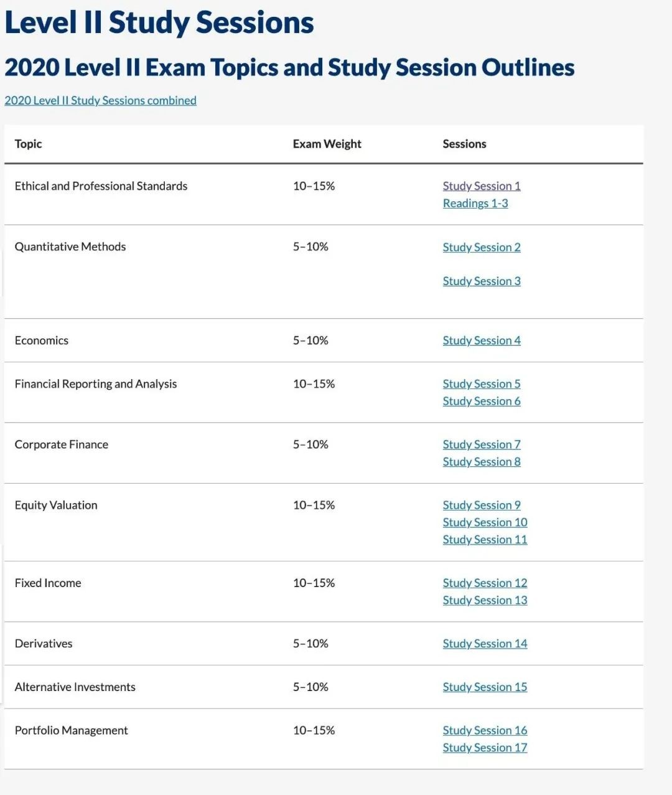
Task: Open Study Session 2 for Quantitative Methods
Action: tap(482, 247)
